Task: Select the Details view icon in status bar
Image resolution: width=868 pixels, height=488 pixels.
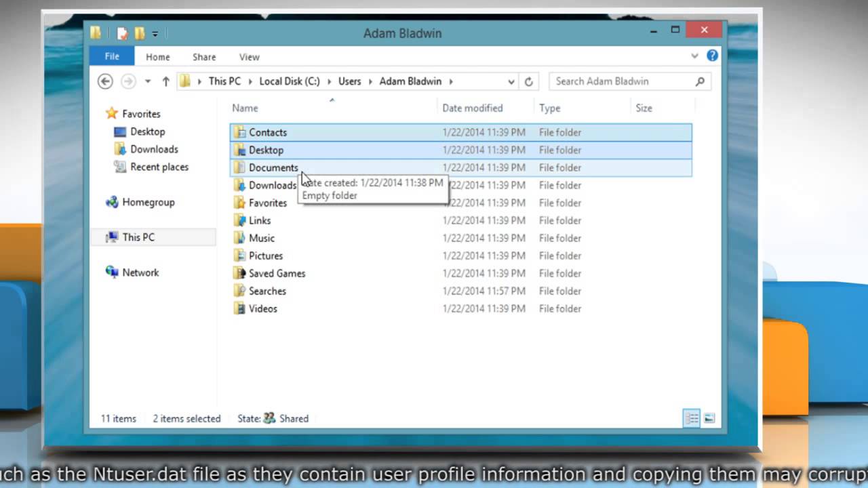Action: click(x=691, y=418)
